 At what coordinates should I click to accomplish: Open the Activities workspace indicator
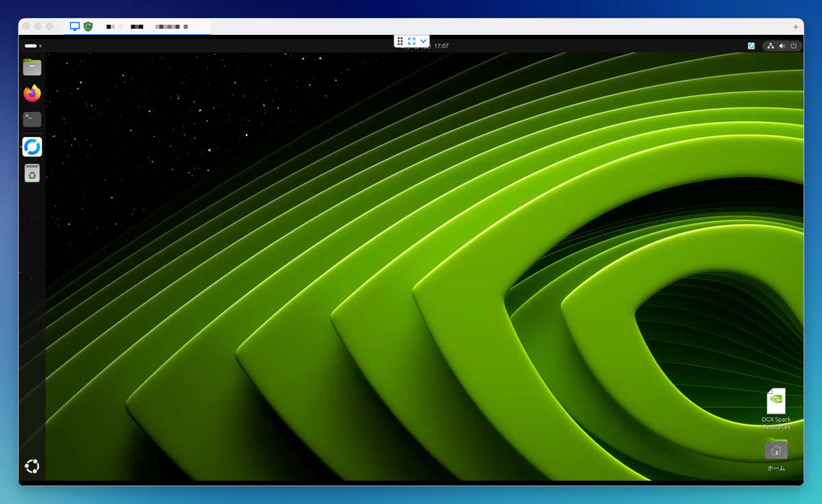click(33, 46)
